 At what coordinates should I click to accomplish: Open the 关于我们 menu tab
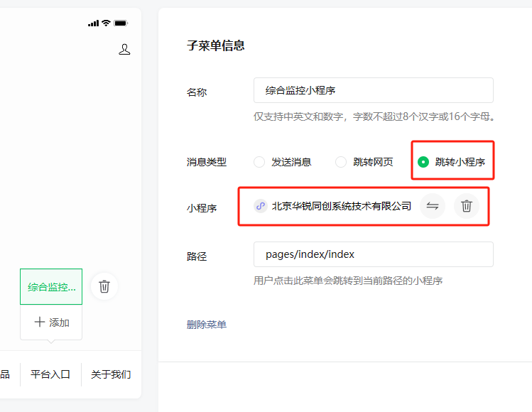click(111, 374)
